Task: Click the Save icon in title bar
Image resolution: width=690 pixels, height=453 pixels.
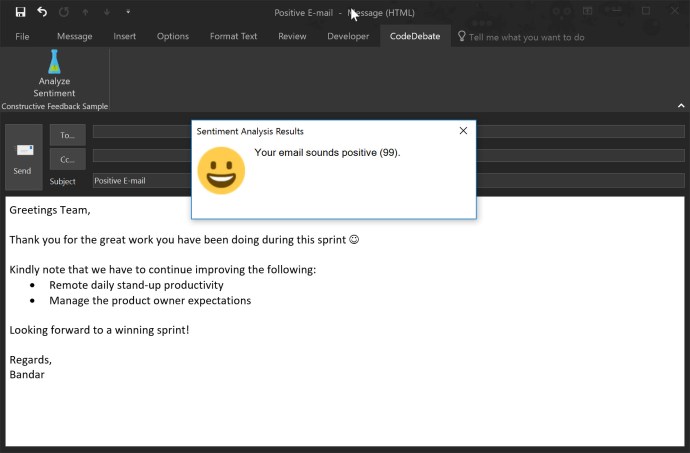Action: pos(20,12)
